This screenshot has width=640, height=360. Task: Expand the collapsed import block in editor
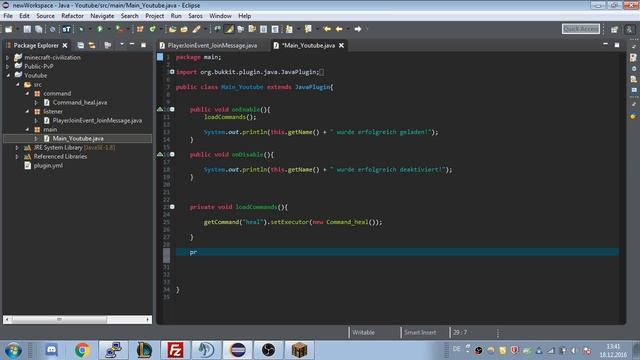tap(172, 72)
